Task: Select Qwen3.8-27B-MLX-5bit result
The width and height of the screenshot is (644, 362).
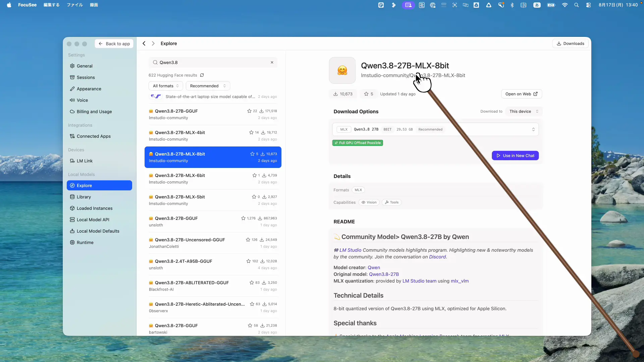Action: pyautogui.click(x=213, y=200)
